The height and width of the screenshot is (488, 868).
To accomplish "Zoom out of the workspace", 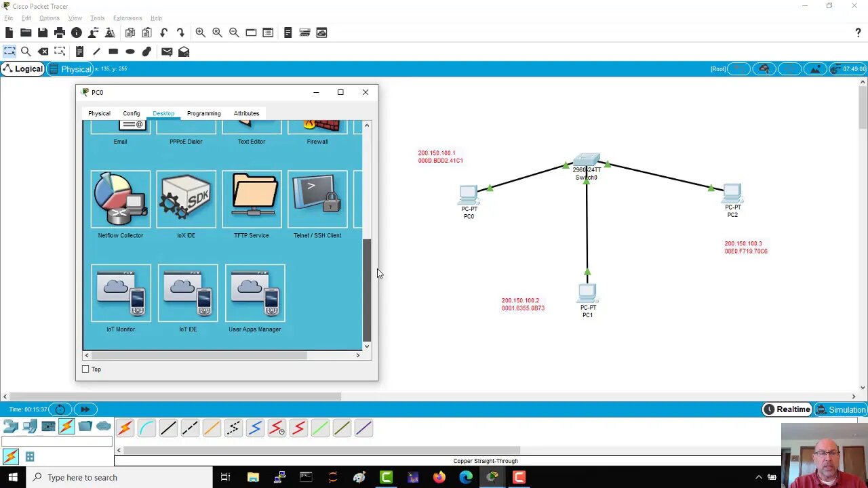I will coord(234,33).
